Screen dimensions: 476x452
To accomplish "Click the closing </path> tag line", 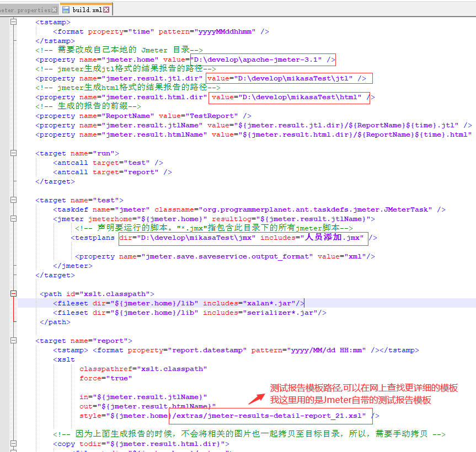I will (55, 322).
